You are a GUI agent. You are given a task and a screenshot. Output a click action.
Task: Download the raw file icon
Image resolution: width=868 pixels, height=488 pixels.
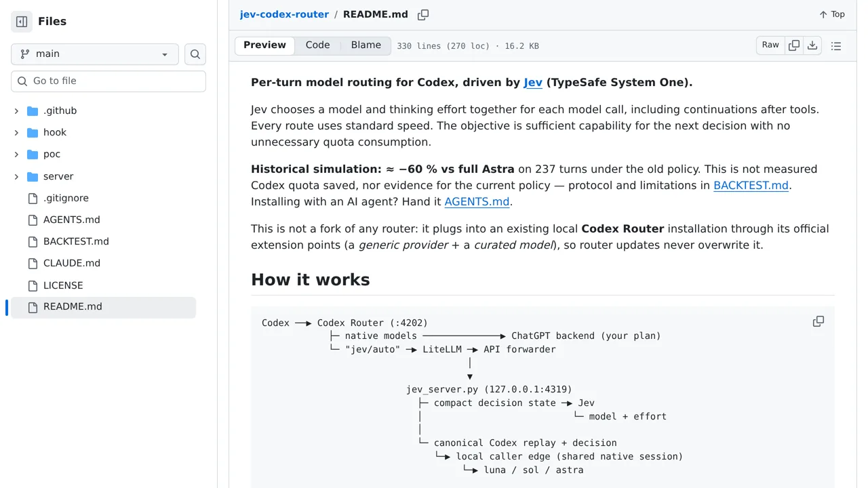[812, 46]
